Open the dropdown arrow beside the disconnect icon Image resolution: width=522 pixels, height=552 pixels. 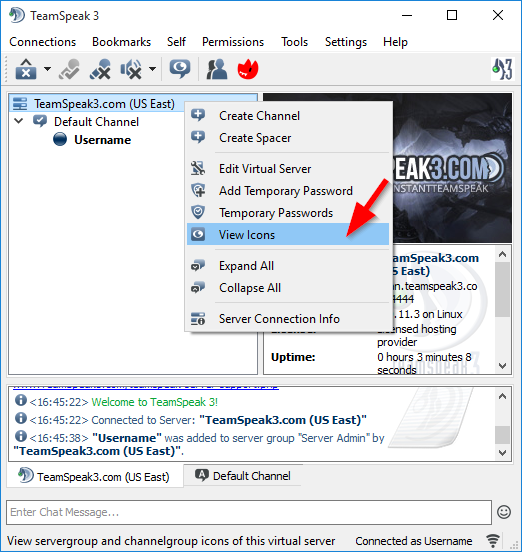click(47, 69)
